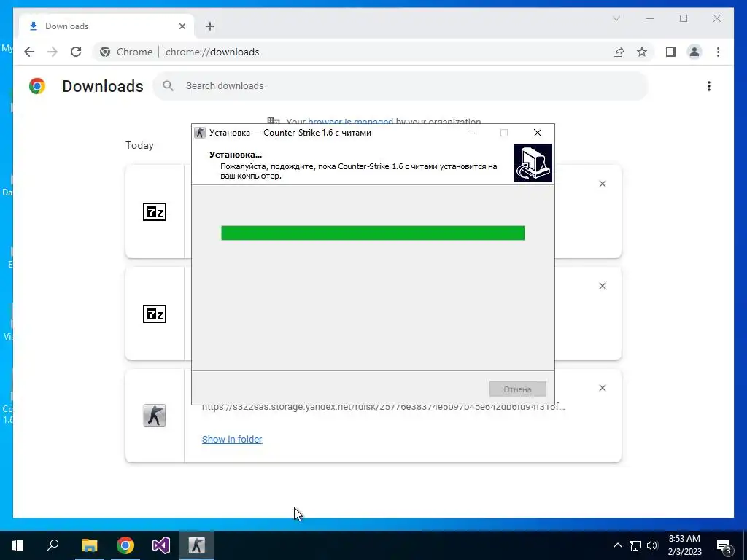Bookmark this page with the star icon
This screenshot has width=747, height=560.
642,52
